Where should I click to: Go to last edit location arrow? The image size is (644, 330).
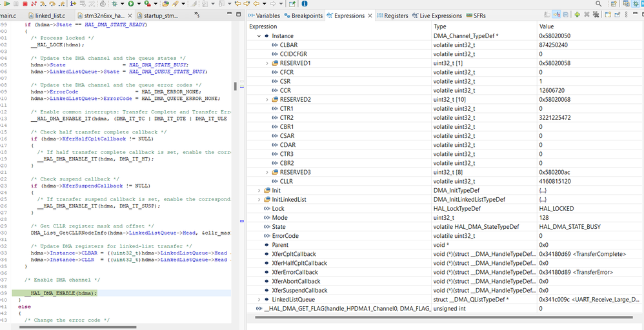click(x=238, y=4)
